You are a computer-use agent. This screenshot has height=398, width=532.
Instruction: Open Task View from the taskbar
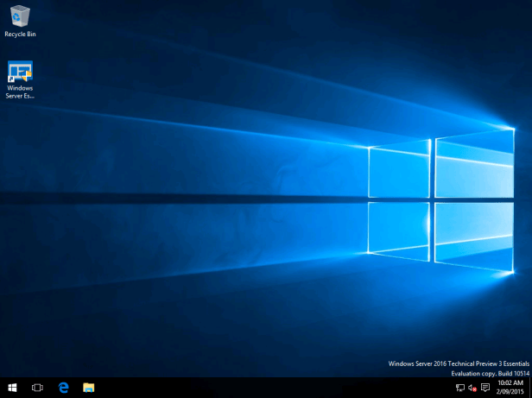point(37,388)
